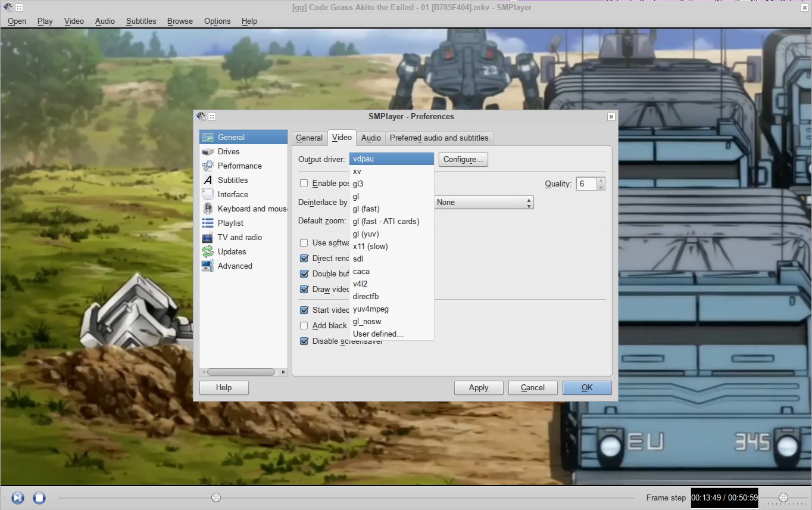Open the Browse menu
Screen dimensions: 812x510
point(180,21)
